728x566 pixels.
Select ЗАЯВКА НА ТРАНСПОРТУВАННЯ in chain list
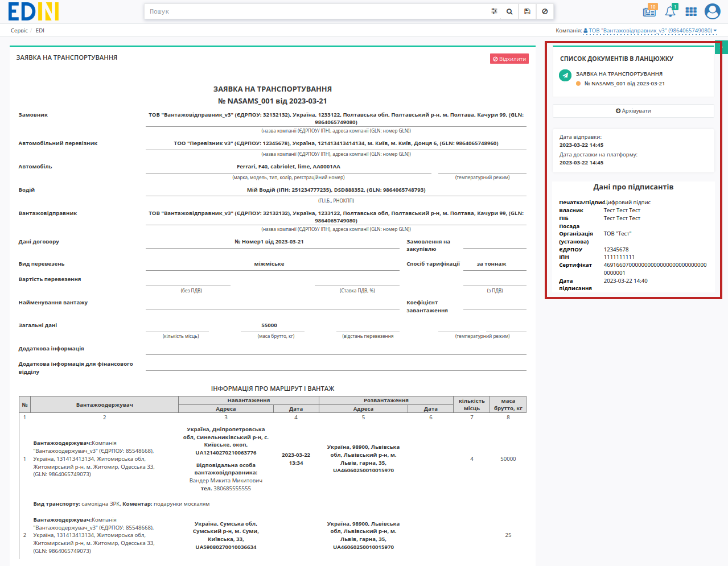click(x=619, y=74)
